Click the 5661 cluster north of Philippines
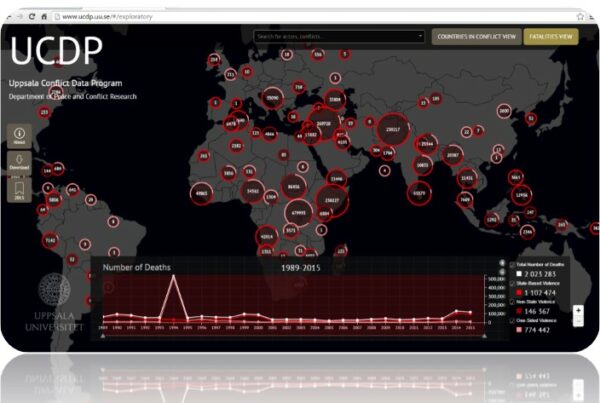The width and height of the screenshot is (600, 403). point(516,177)
